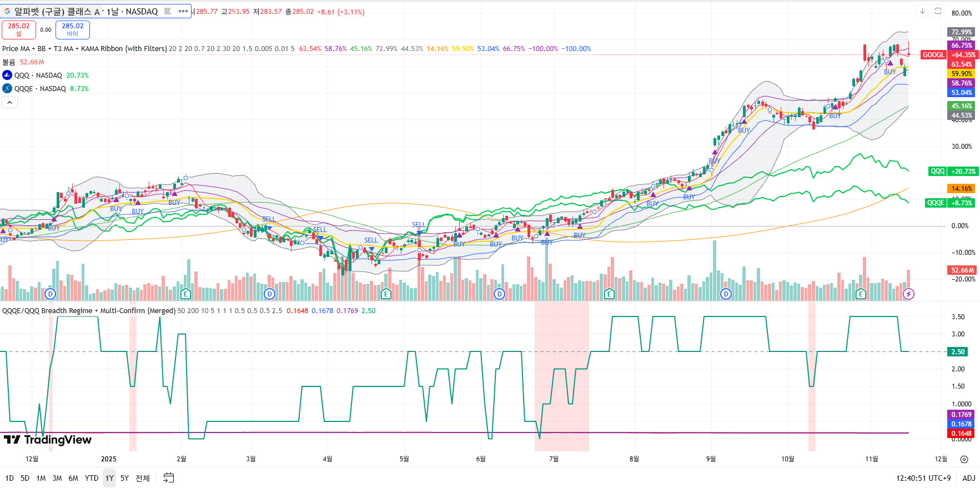
Task: Select the Price MA + BB + T3 MA indicator title
Action: (x=84, y=49)
